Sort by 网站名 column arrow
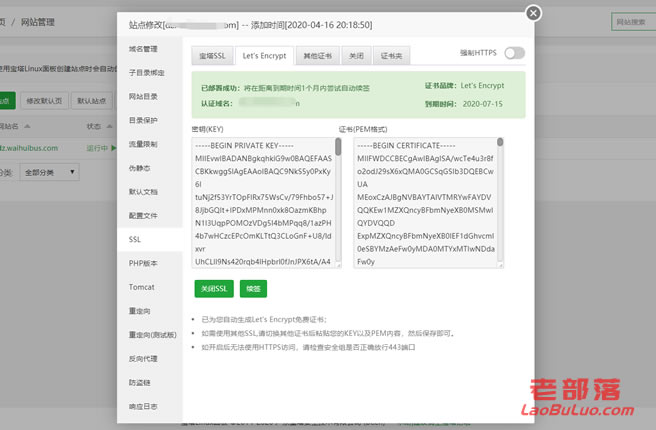 click(27, 126)
